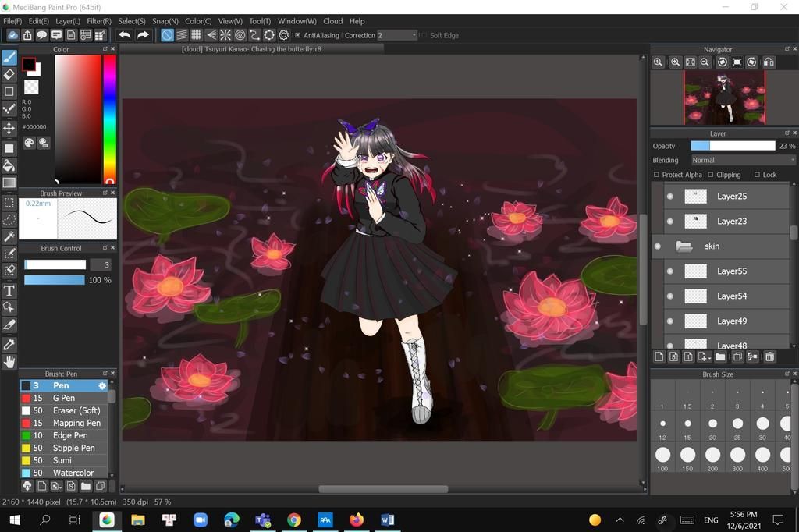Enable the layer Lock checkbox
The image size is (799, 532).
point(757,175)
